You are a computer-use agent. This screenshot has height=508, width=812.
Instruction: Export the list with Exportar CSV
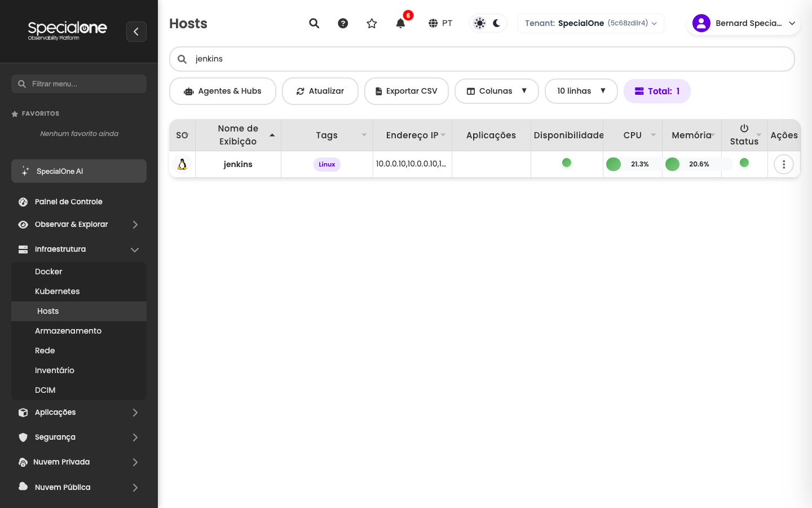tap(407, 91)
